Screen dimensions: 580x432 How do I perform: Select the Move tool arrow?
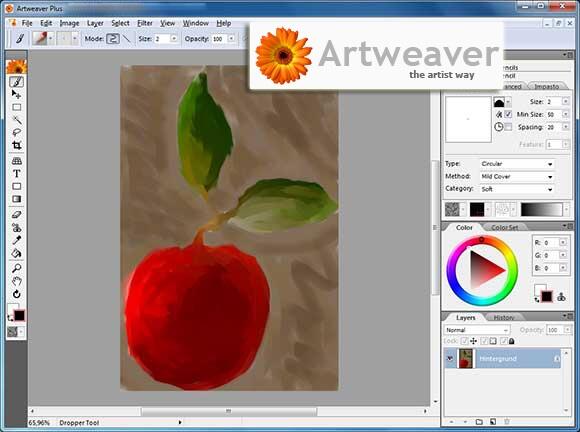pyautogui.click(x=16, y=94)
